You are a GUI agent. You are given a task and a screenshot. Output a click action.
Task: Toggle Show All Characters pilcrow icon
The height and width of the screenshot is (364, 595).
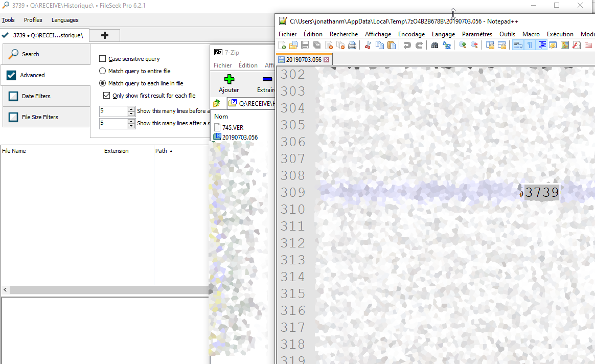coord(530,45)
